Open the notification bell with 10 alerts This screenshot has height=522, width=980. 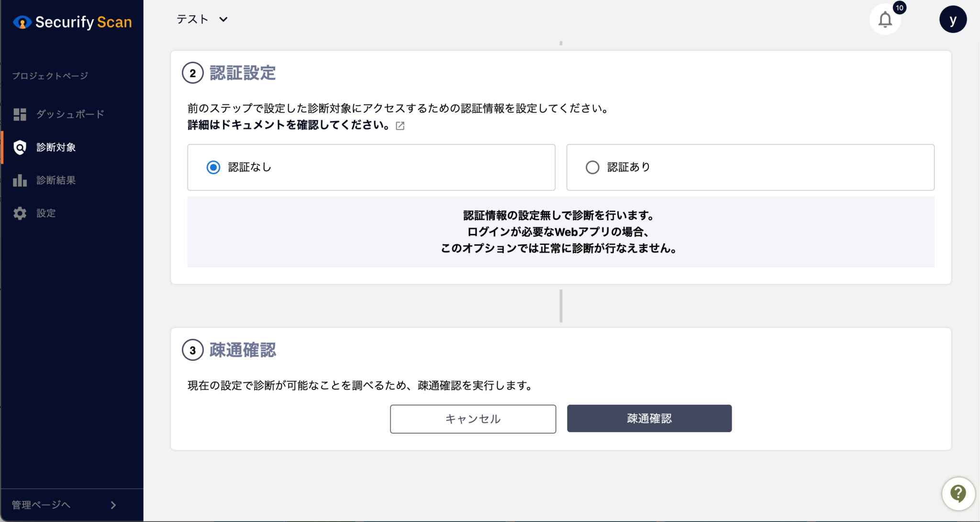click(x=885, y=20)
